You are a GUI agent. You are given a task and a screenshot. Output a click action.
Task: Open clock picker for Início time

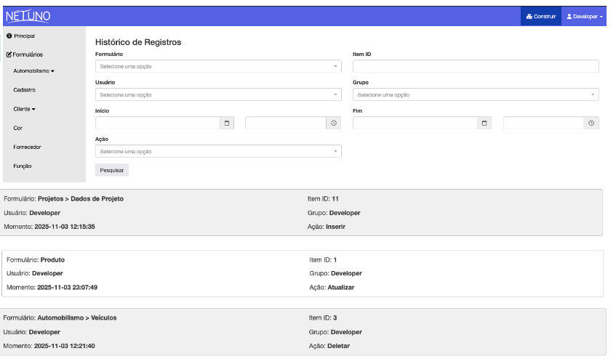(x=334, y=124)
